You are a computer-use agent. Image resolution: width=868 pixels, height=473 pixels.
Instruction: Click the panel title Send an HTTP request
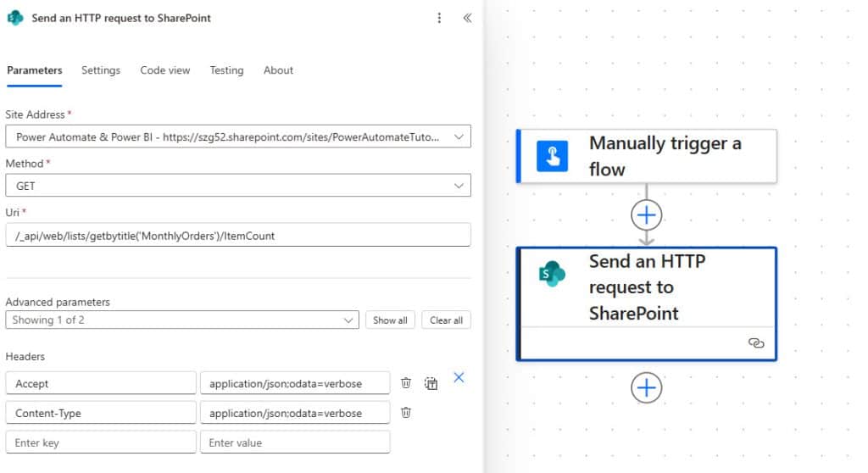121,18
